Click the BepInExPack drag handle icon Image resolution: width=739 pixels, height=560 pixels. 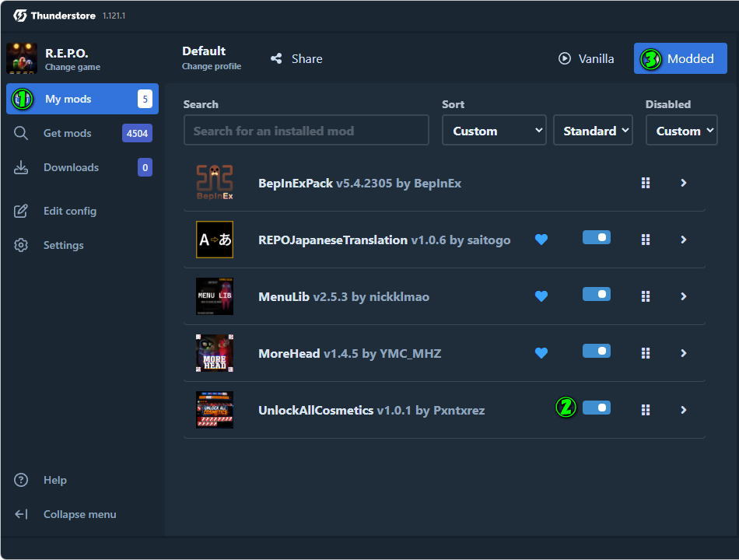coord(646,183)
